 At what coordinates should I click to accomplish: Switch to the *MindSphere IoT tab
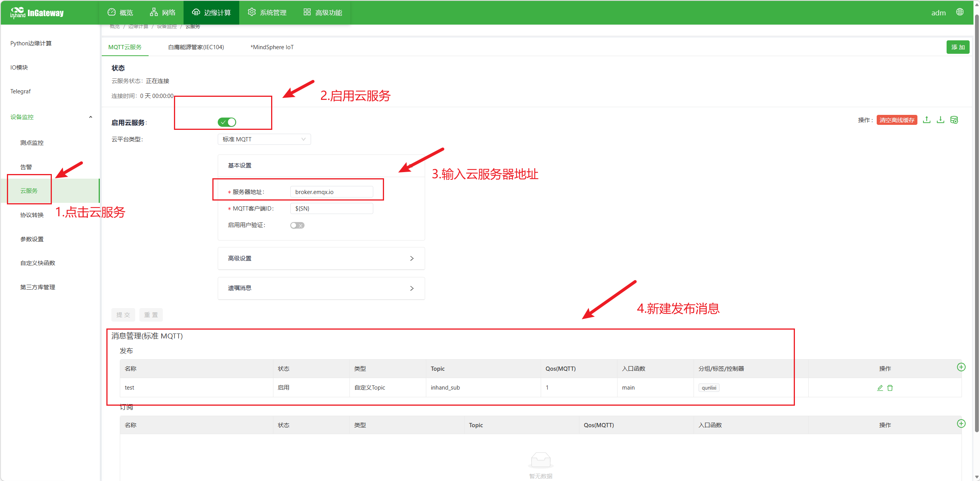tap(272, 47)
